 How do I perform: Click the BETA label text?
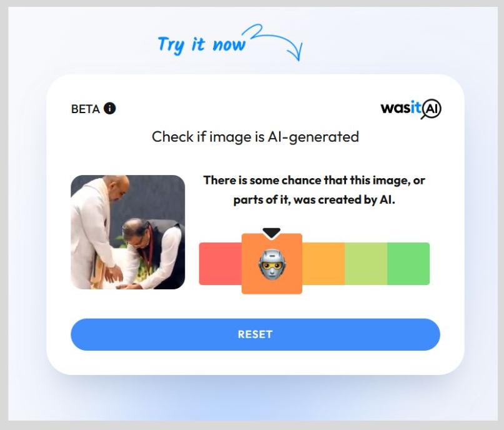[86, 109]
